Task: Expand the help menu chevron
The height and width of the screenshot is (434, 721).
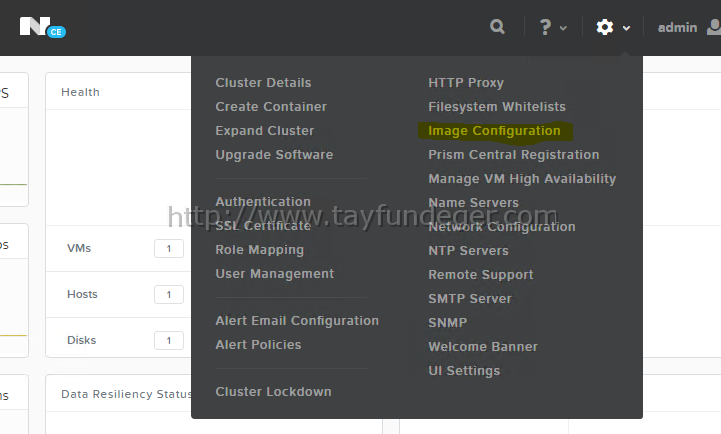Action: pyautogui.click(x=563, y=28)
